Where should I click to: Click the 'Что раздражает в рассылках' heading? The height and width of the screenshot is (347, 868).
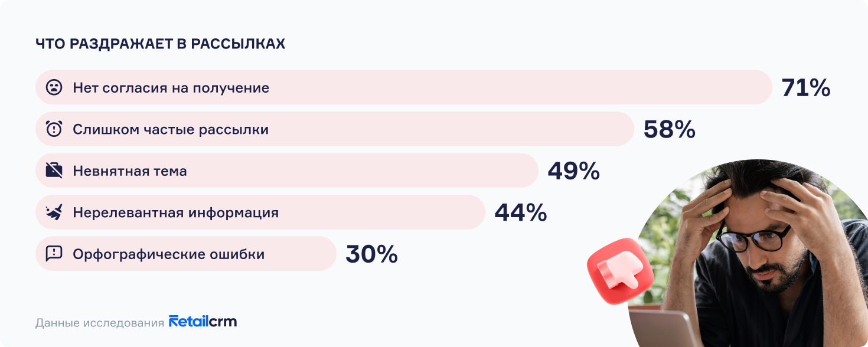click(x=160, y=44)
